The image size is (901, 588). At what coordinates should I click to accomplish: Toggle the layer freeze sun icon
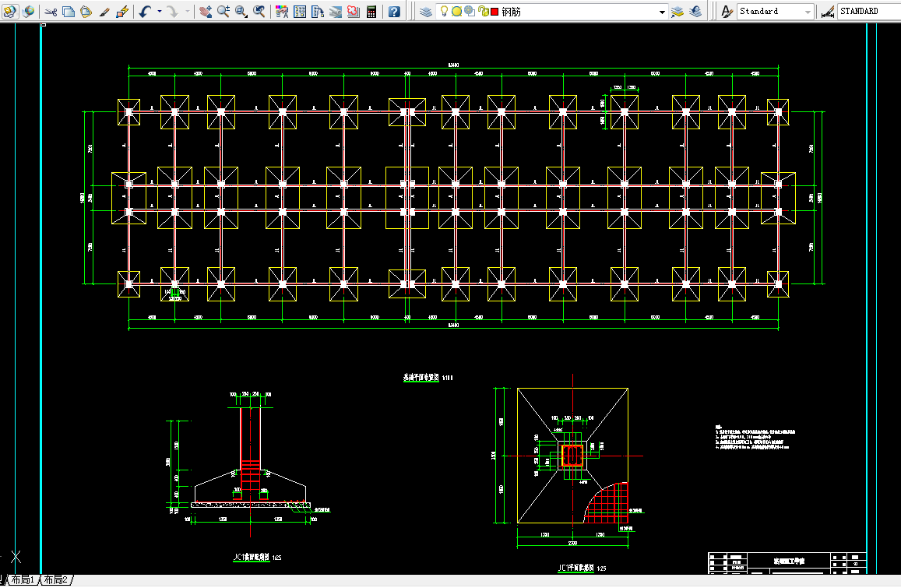457,11
